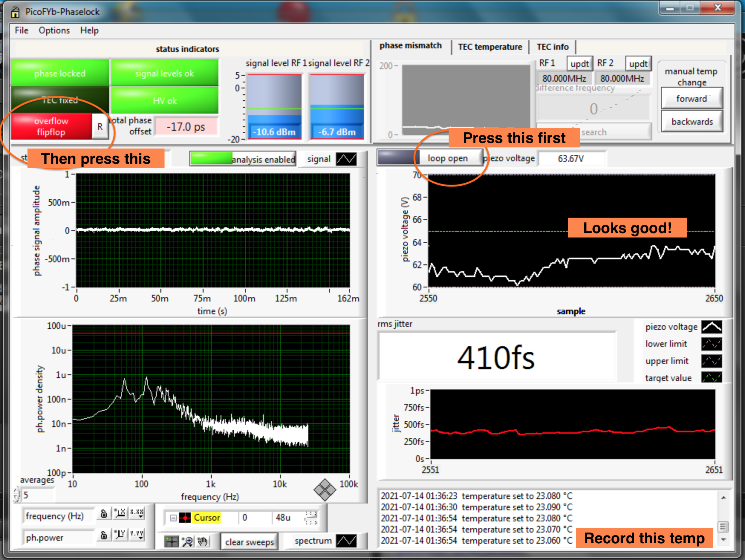Click the spectrum plot line style icon
Image resolution: width=745 pixels, height=560 pixels.
(346, 541)
